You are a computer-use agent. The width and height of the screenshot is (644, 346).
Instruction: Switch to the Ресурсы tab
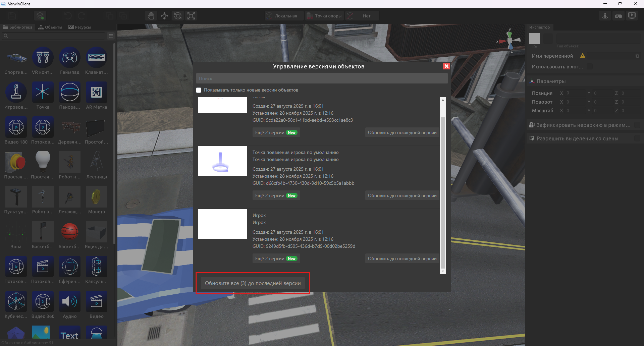[x=79, y=27]
